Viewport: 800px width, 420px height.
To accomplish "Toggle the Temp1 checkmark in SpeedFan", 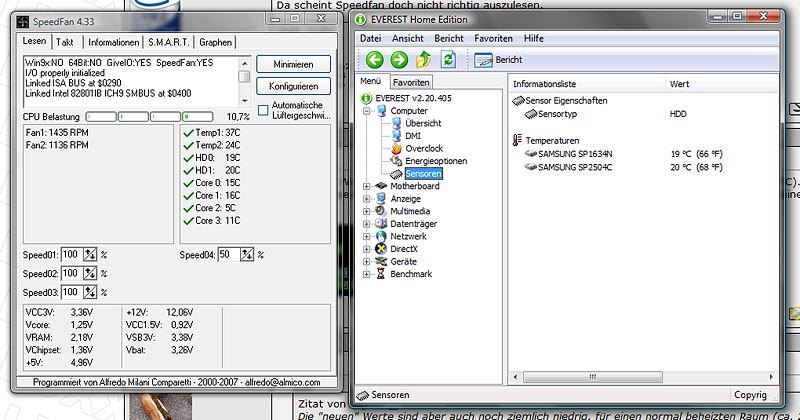I will [x=188, y=133].
